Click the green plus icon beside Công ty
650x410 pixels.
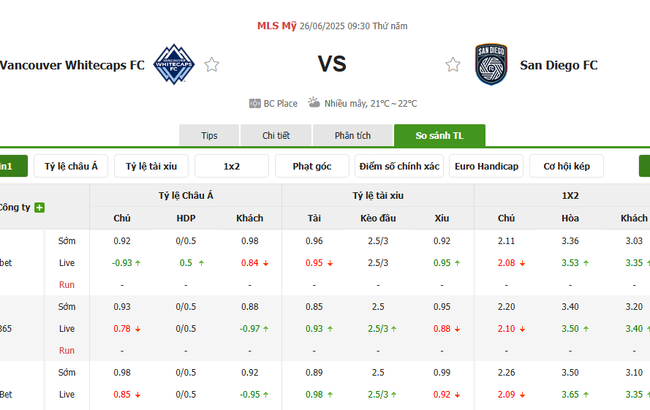click(x=40, y=208)
